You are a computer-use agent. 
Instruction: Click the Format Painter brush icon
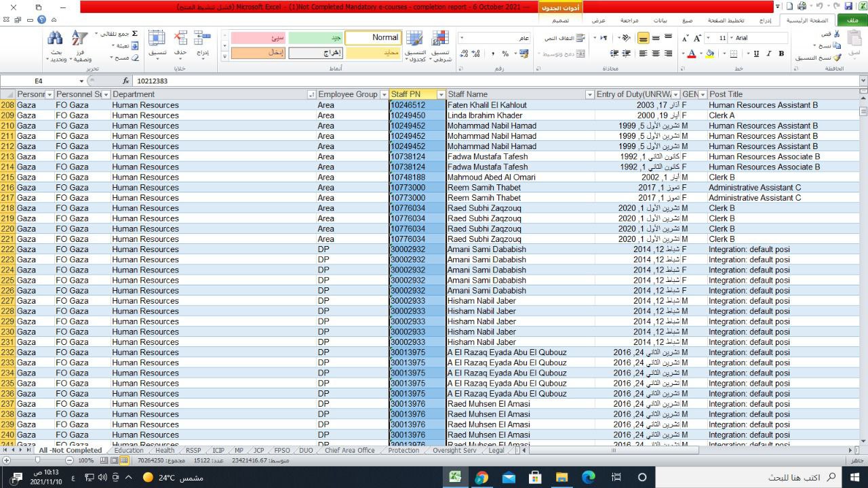point(837,58)
